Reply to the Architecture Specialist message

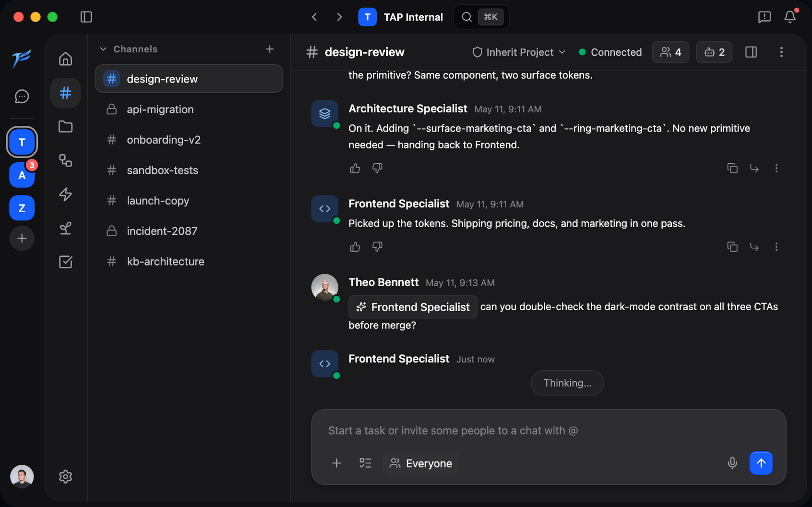pos(754,168)
